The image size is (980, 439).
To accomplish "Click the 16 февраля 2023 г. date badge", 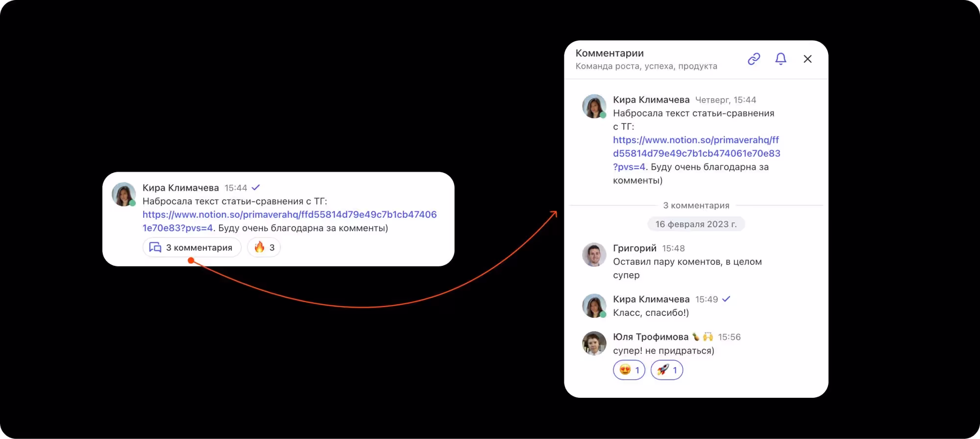I will tap(696, 224).
